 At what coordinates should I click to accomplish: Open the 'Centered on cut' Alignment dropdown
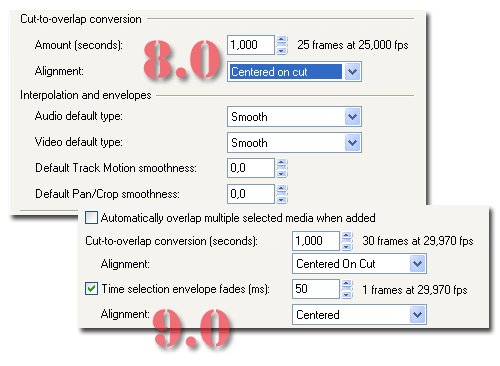(294, 72)
